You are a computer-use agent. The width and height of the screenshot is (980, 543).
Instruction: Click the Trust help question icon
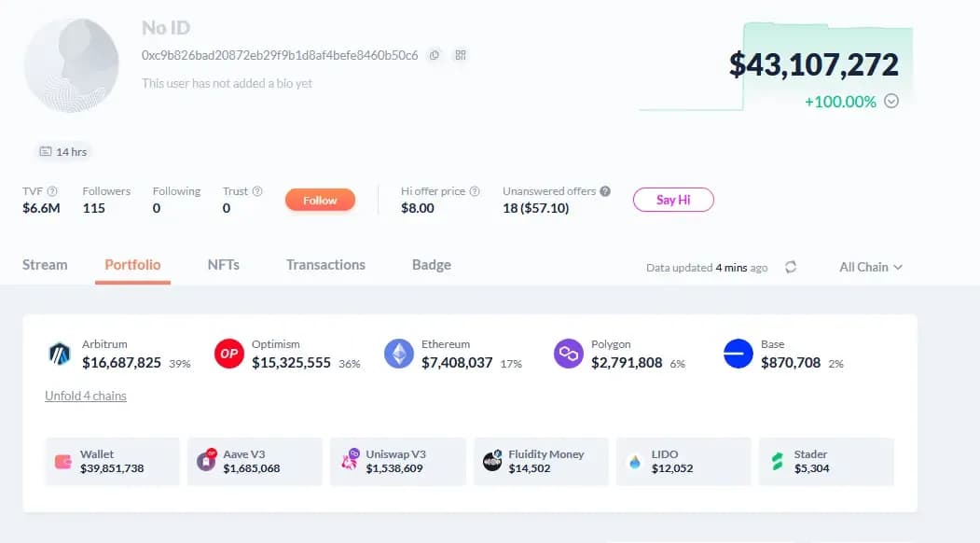(257, 191)
